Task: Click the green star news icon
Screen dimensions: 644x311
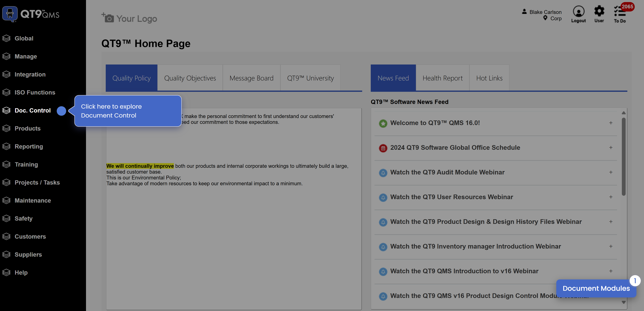Action: 383,123
